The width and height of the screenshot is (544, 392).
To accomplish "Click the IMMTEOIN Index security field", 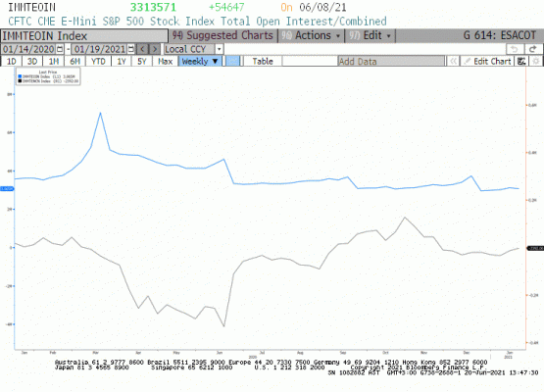I will pyautogui.click(x=84, y=36).
